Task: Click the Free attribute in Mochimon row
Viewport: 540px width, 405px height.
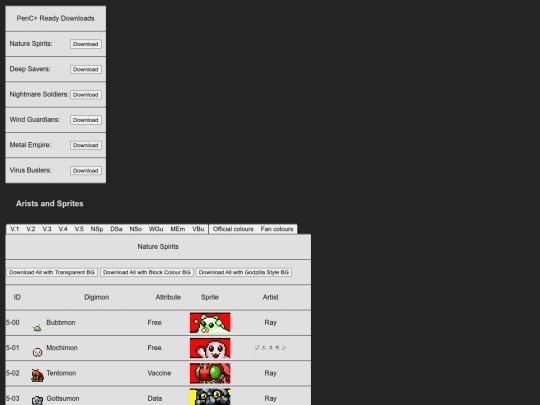Action: point(154,348)
